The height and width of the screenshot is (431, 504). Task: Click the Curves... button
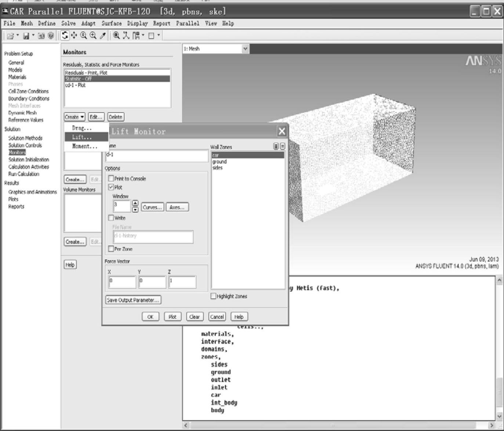(x=152, y=207)
